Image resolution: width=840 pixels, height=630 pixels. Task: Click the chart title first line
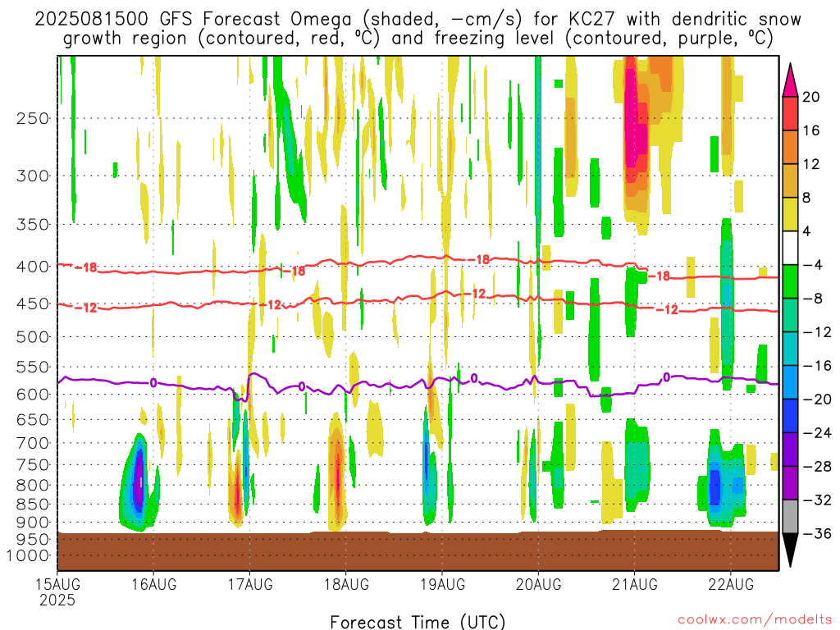(418, 19)
